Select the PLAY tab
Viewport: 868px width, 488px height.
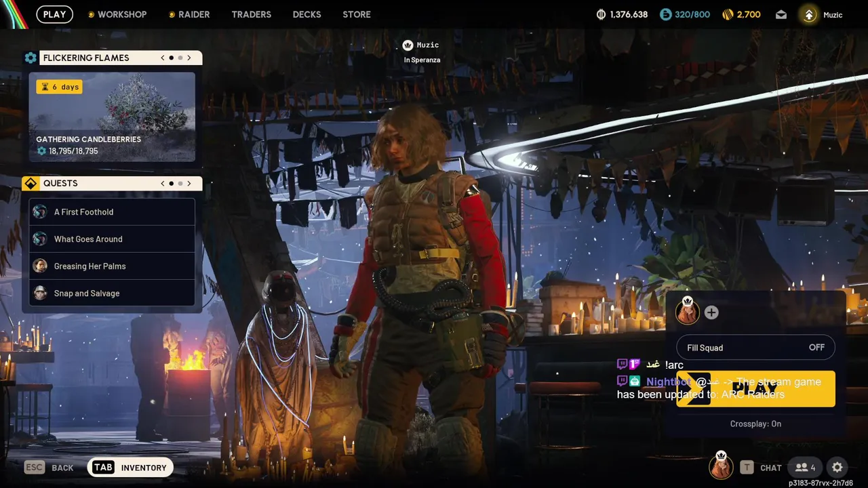click(x=54, y=14)
